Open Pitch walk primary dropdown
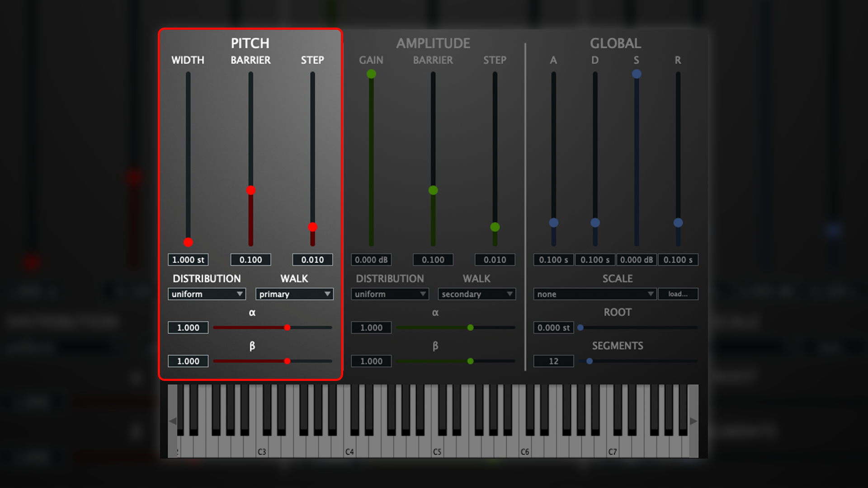 coord(294,294)
